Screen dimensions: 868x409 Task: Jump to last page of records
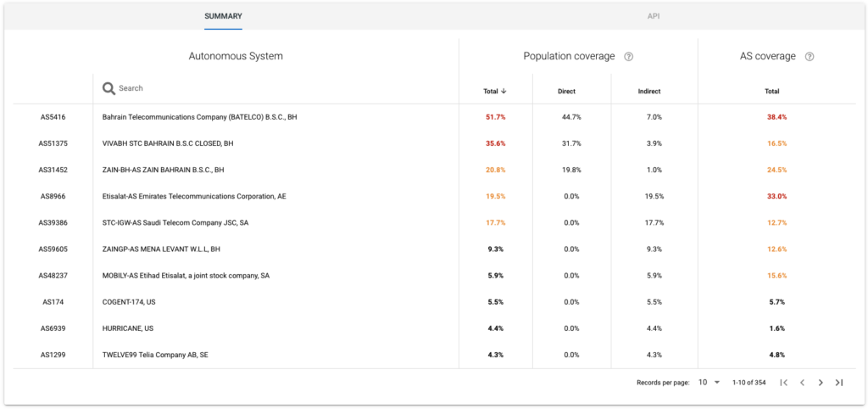(x=839, y=383)
